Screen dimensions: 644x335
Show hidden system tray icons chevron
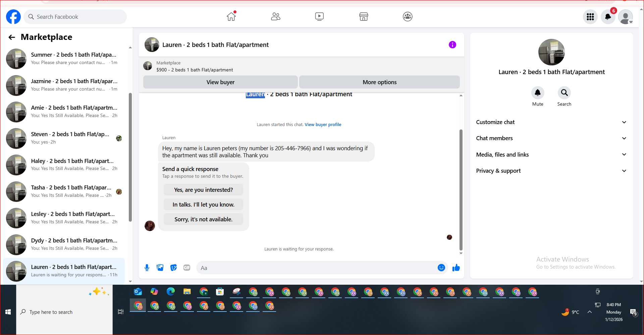[x=590, y=312]
